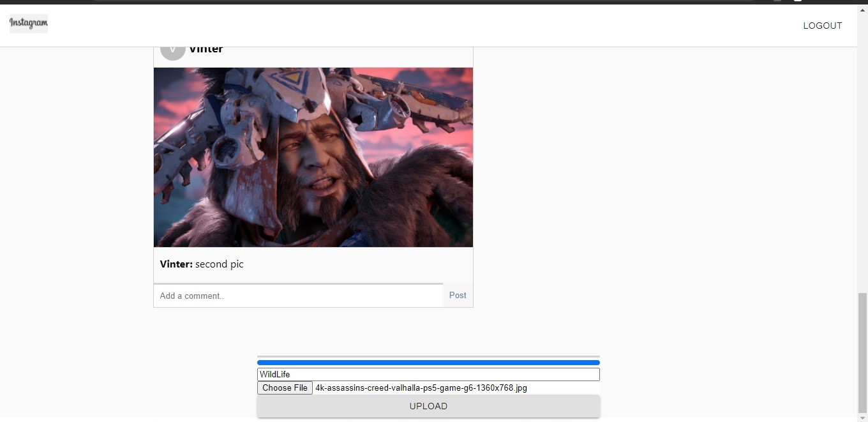Click the Instagram logo in header
868x422 pixels.
[29, 24]
